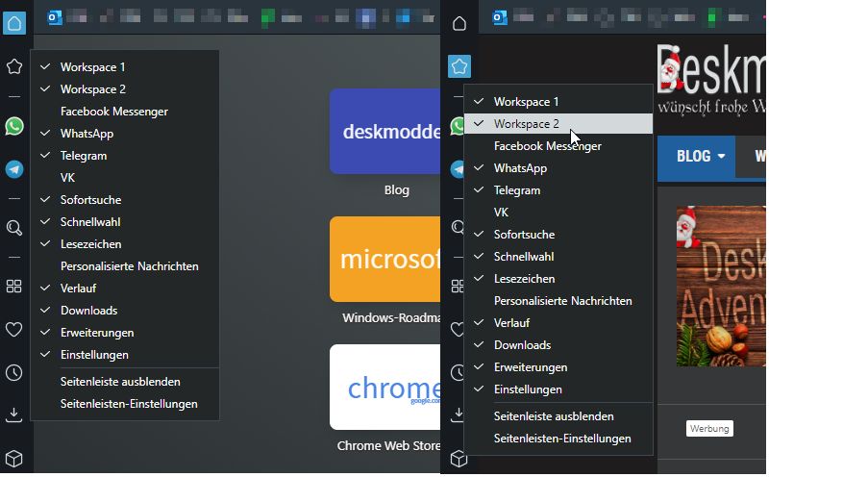The height and width of the screenshot is (477, 868).
Task: Open microsoft Windows-Roadmap speed dial tile
Action: (x=385, y=260)
